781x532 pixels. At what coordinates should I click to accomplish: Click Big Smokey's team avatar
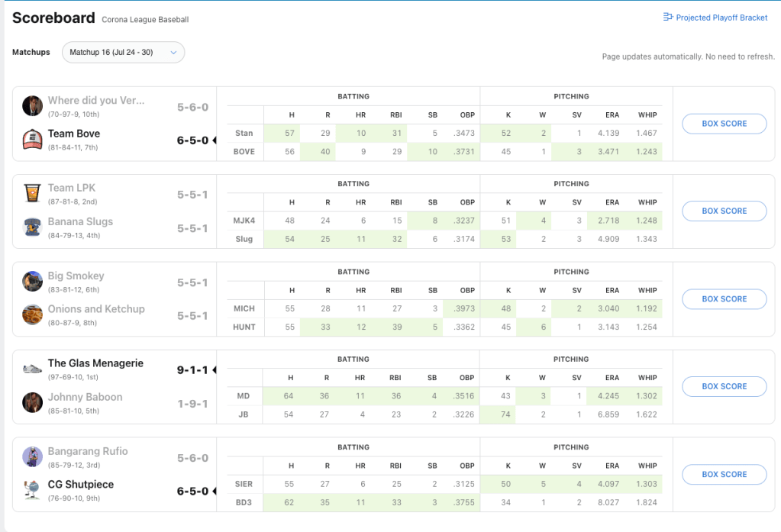coord(32,281)
